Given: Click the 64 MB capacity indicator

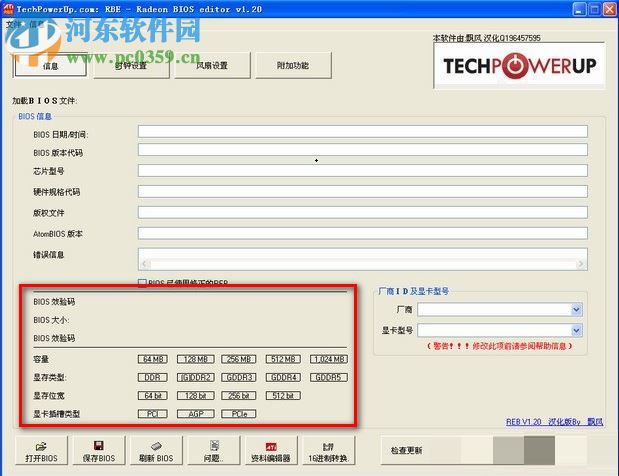Looking at the screenshot, I should 153,359.
